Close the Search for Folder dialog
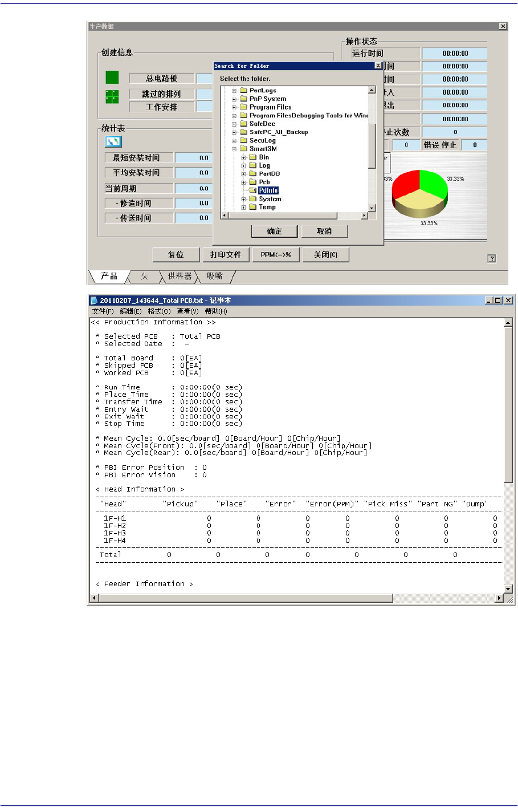 click(378, 66)
